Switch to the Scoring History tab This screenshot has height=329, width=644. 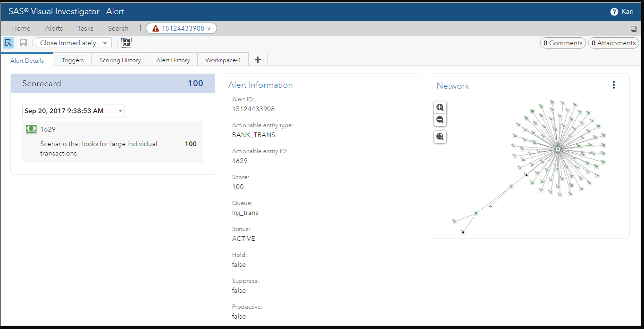pyautogui.click(x=119, y=59)
